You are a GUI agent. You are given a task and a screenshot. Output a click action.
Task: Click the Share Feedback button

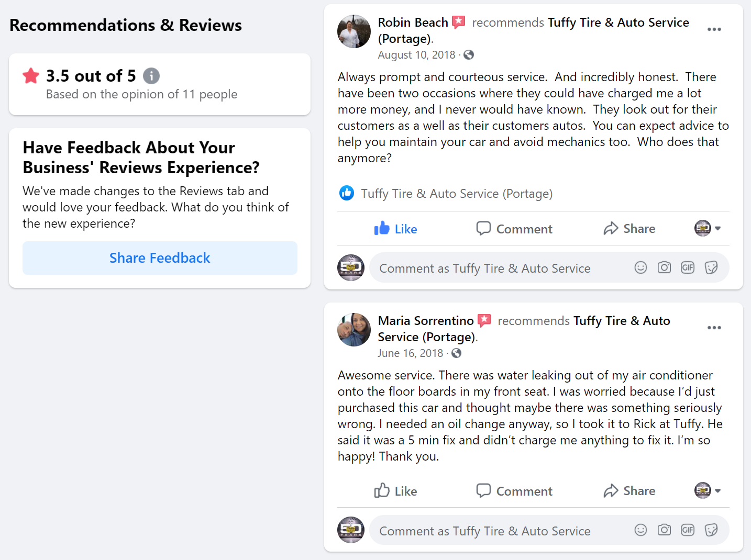tap(160, 258)
